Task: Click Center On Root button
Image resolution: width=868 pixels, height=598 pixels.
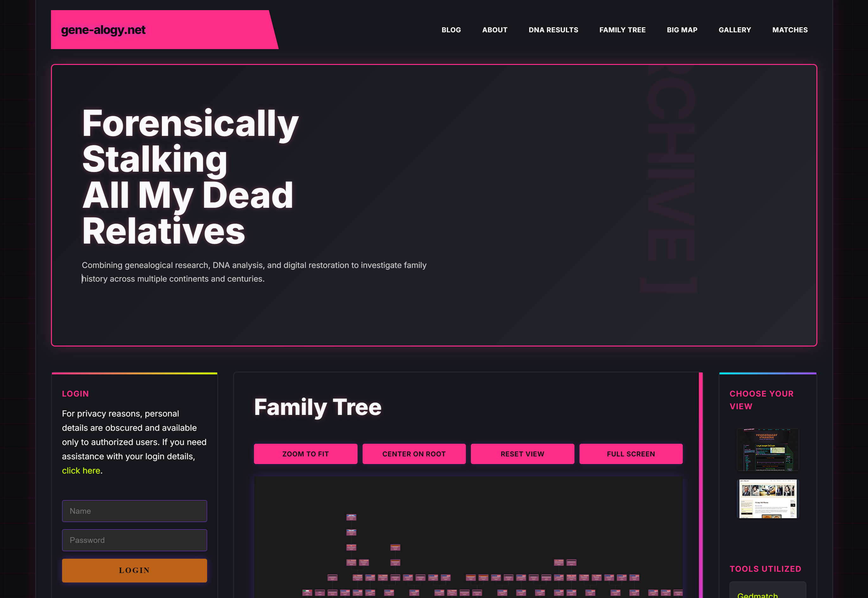Action: (414, 454)
